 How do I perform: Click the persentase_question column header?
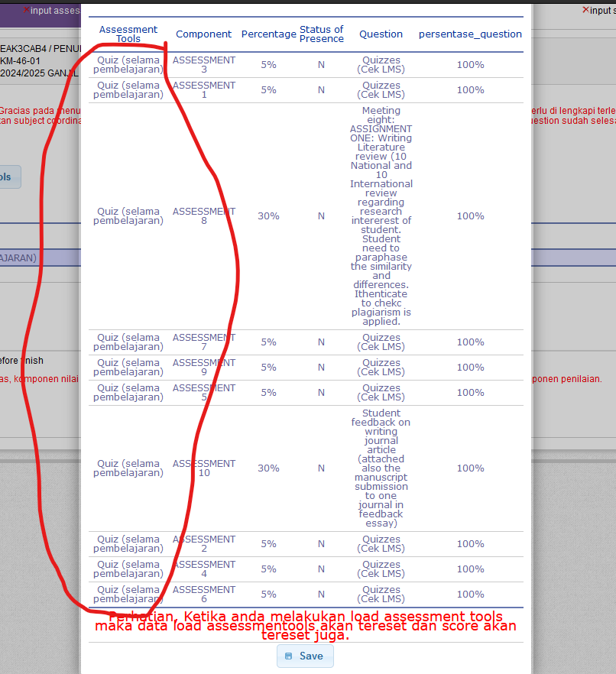click(470, 34)
